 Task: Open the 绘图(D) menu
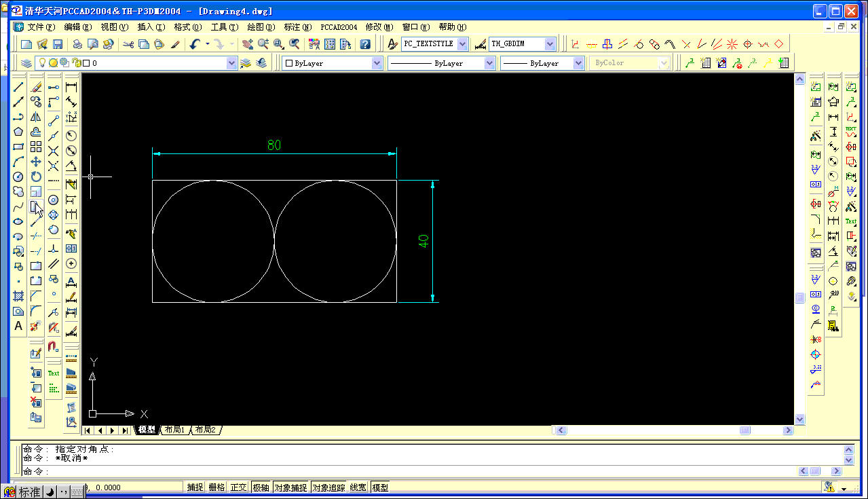coord(261,27)
